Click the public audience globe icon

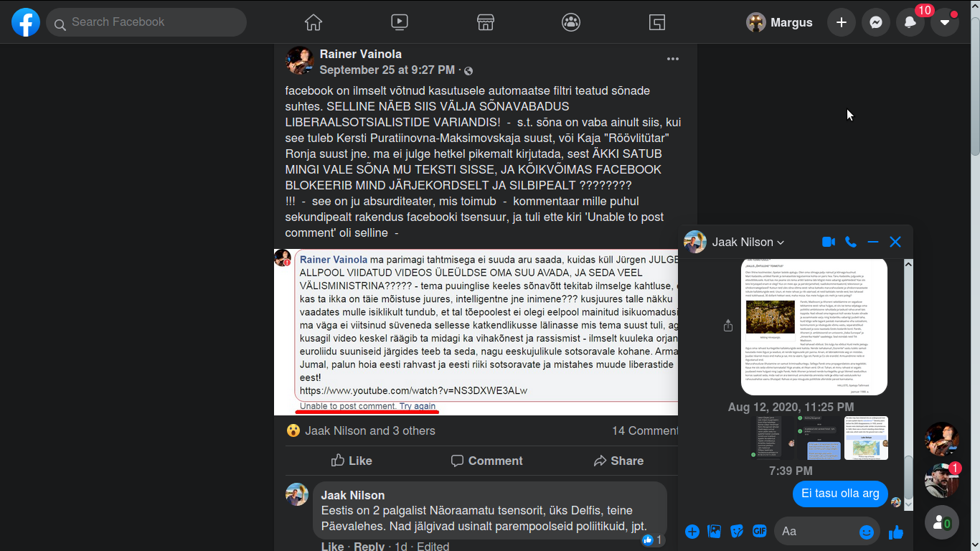pyautogui.click(x=468, y=70)
